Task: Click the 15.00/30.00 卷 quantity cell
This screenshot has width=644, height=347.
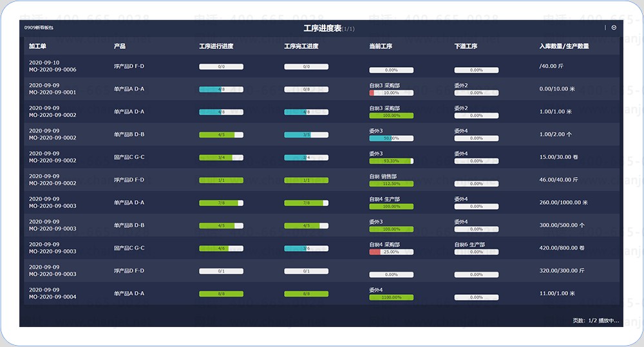Action: (558, 157)
